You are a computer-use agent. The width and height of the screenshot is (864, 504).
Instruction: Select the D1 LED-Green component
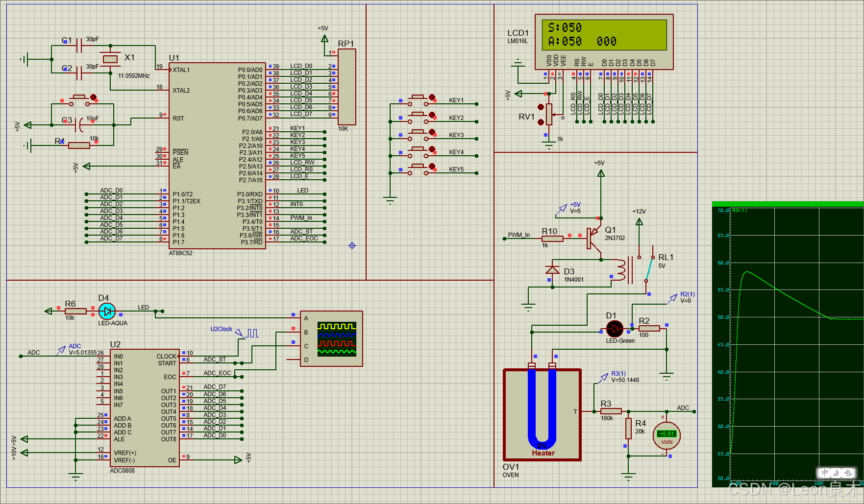pos(615,329)
